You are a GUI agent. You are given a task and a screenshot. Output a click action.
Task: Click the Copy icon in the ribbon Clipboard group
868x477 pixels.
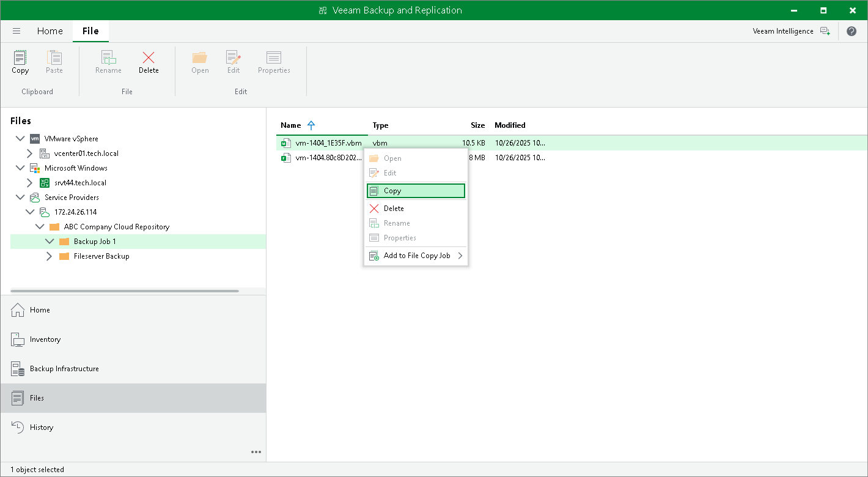point(20,57)
